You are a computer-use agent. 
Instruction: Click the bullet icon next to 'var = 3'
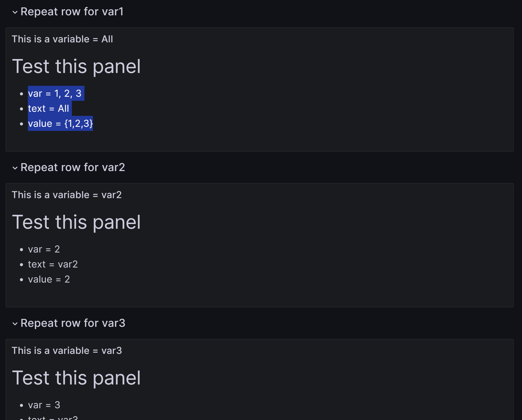click(22, 406)
